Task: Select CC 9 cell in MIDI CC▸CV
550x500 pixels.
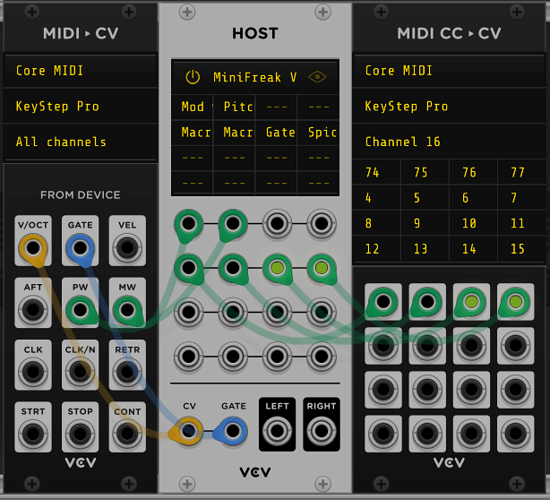Action: [425, 223]
